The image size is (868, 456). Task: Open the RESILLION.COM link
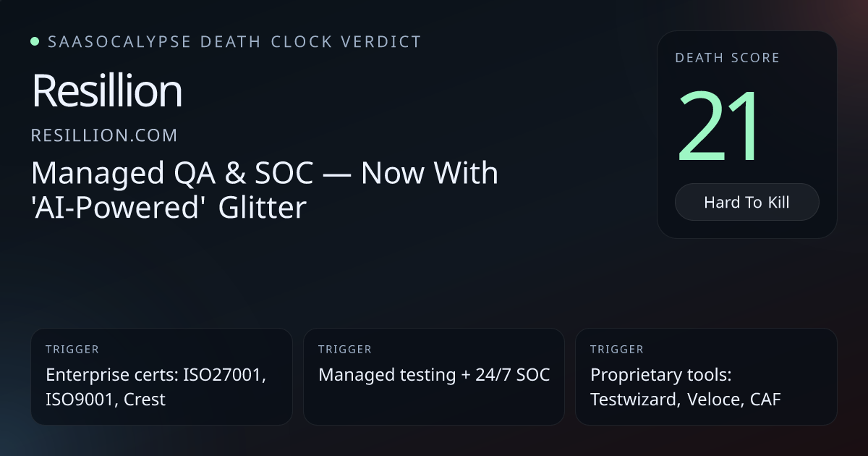(104, 135)
